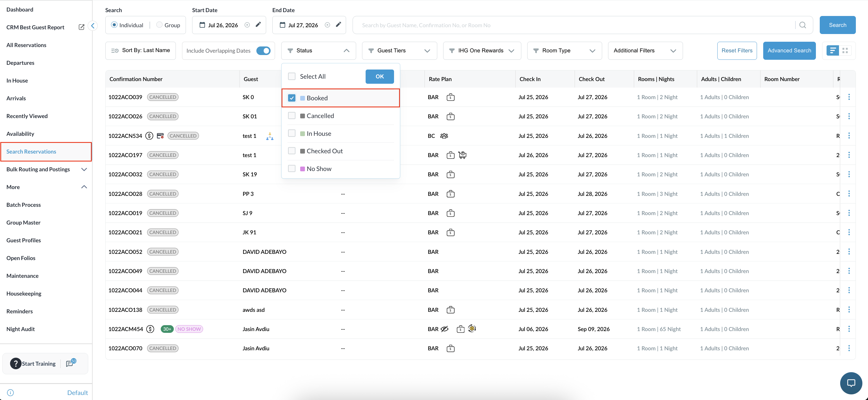Open the IHG One Rewards dropdown

[482, 51]
